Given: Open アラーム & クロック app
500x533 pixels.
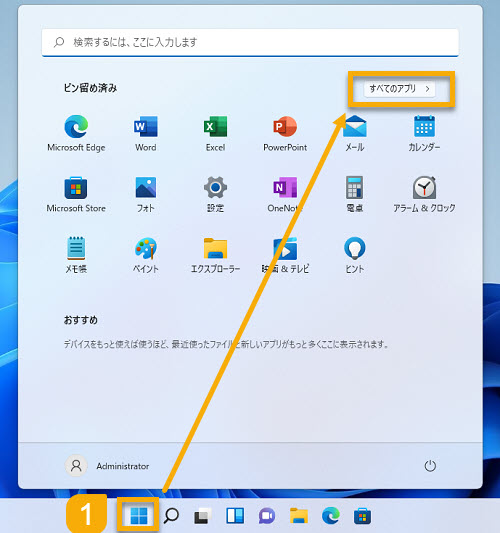Looking at the screenshot, I should pos(424,194).
